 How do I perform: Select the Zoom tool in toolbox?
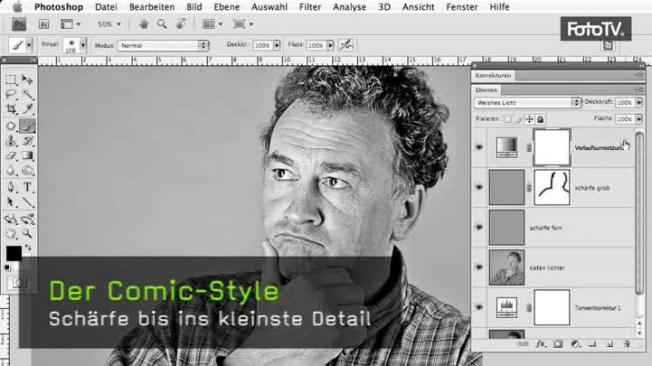27,233
